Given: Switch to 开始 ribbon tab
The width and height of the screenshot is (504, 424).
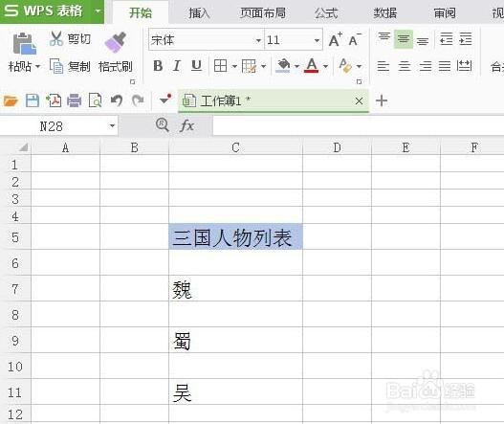Looking at the screenshot, I should click(141, 12).
